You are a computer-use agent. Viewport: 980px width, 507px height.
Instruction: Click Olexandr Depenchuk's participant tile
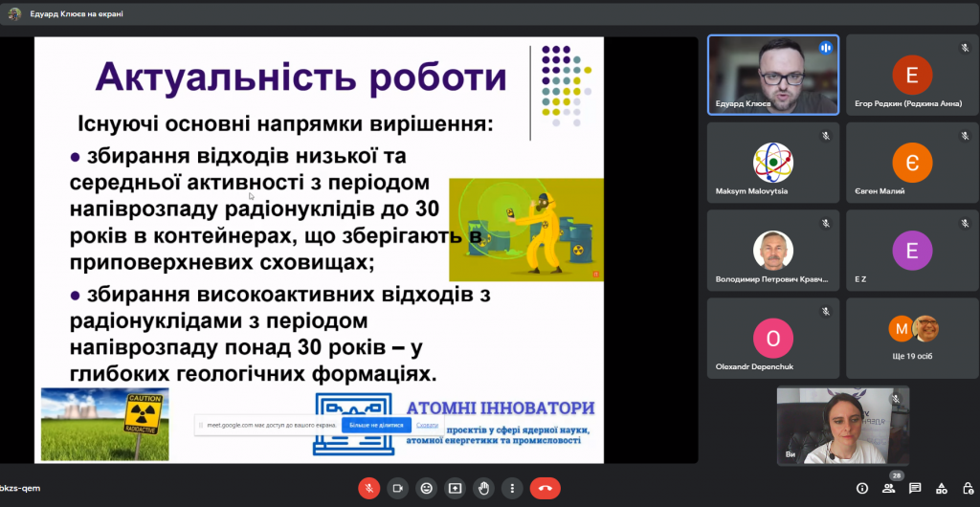click(772, 337)
